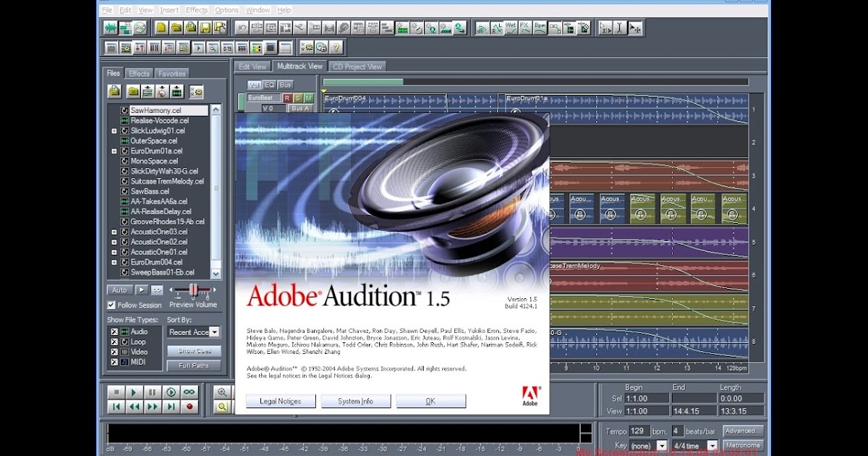Screen dimensions: 868x456
Task: Switch to Edit waveform view icon
Action: 111,28
